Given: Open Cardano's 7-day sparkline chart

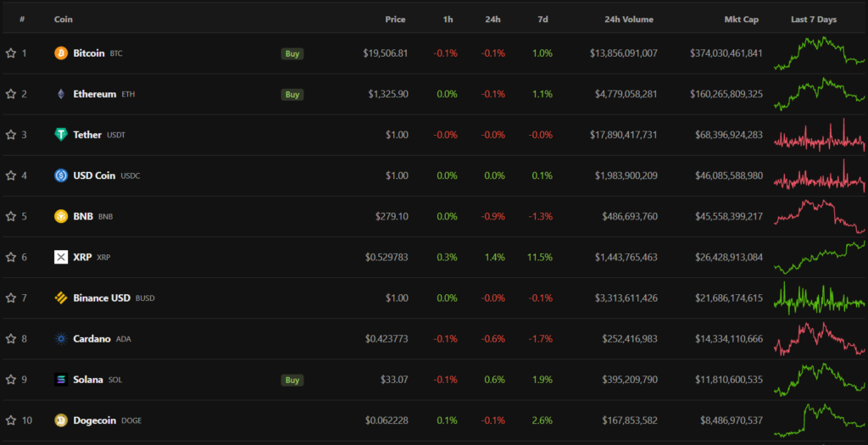Looking at the screenshot, I should coord(820,339).
